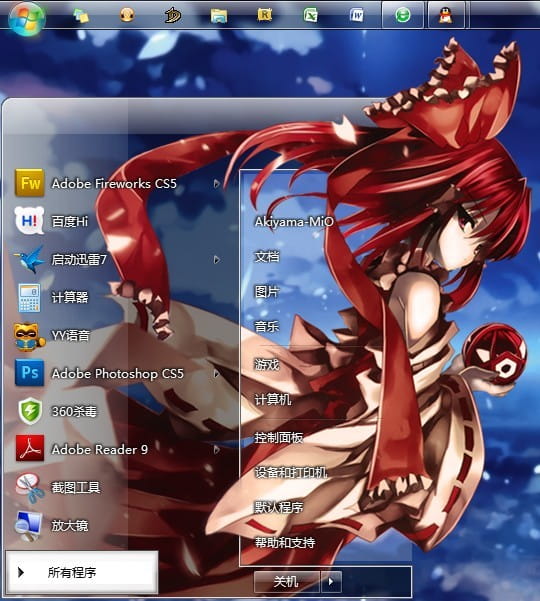Open QQ penguin taskbar icon
The image size is (540, 601).
445,15
